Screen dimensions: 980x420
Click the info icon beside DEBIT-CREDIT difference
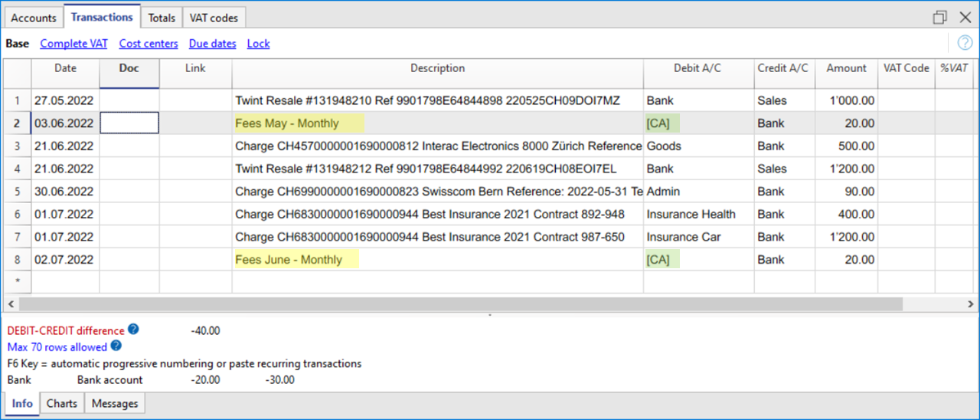coord(133,330)
